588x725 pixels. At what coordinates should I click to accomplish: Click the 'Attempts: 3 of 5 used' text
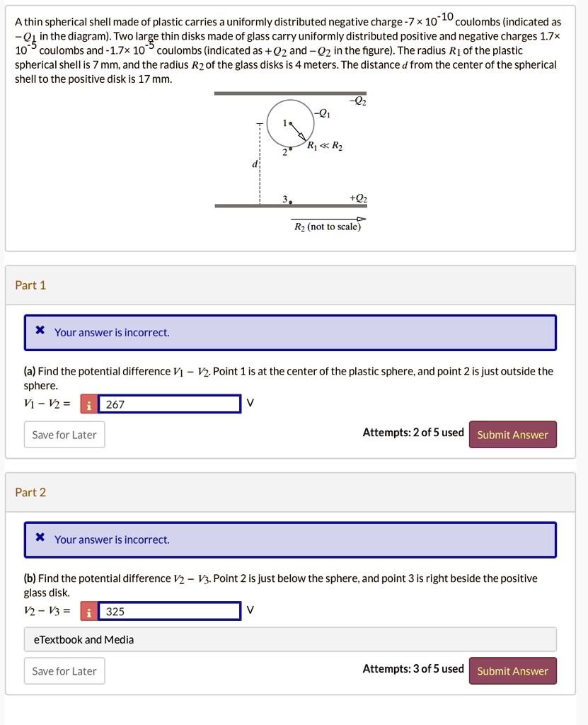(x=413, y=668)
